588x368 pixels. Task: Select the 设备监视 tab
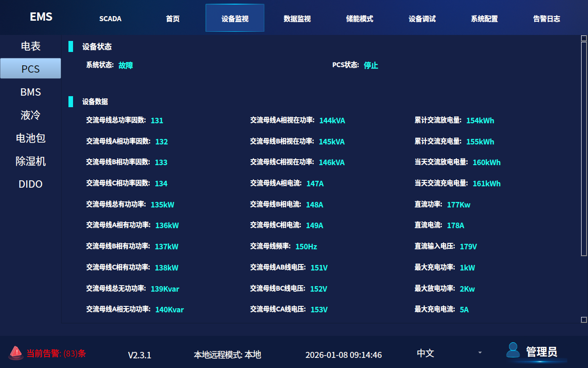tap(235, 18)
